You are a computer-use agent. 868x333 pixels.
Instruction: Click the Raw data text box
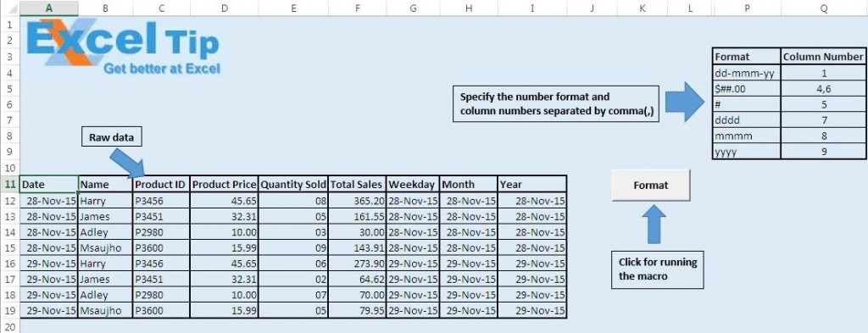111,138
